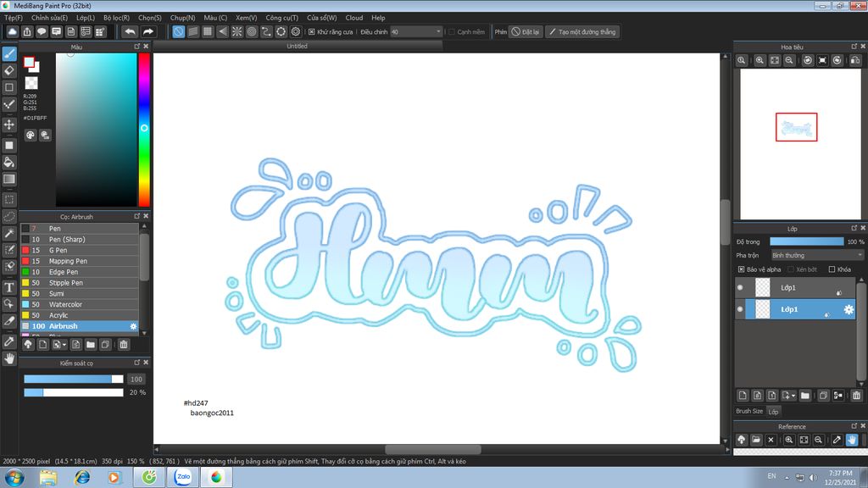Hide the top Lớp1 layer visibility dot
The height and width of the screenshot is (488, 868).
[740, 288]
